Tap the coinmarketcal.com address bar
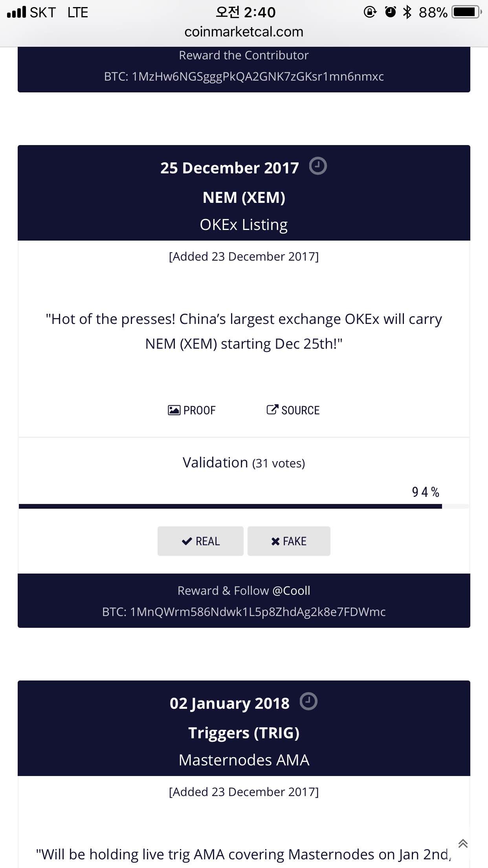The image size is (488, 868). pos(244,32)
